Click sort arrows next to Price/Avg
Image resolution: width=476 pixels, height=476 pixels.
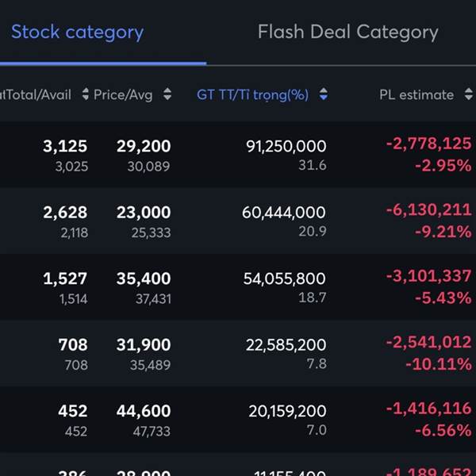[x=167, y=94]
